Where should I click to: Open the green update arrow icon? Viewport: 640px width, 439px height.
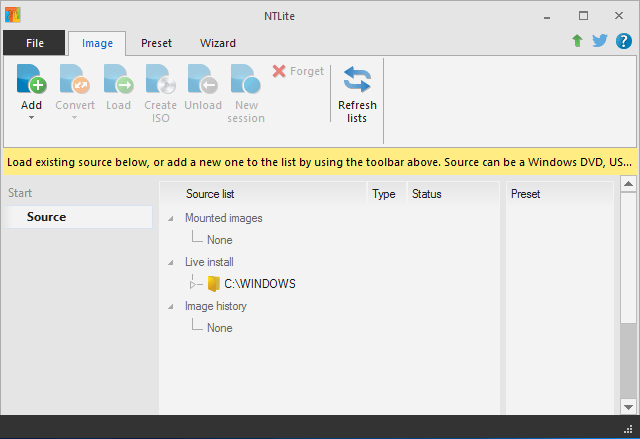[577, 41]
